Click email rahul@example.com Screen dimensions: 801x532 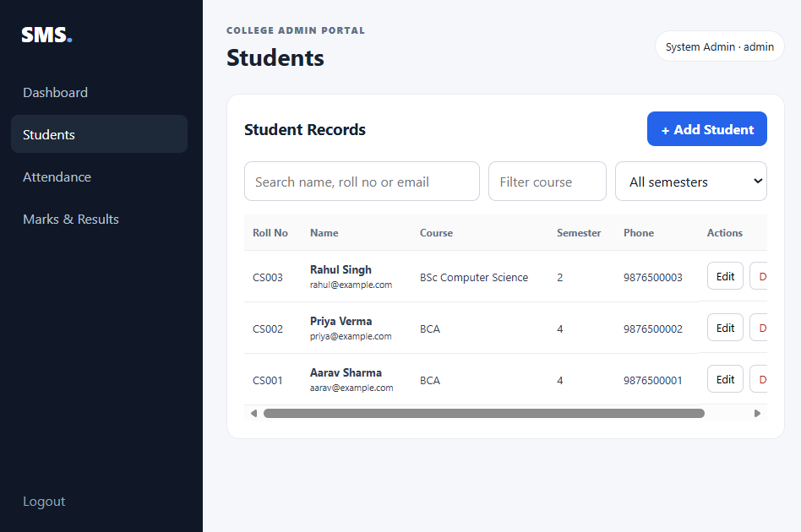point(351,285)
